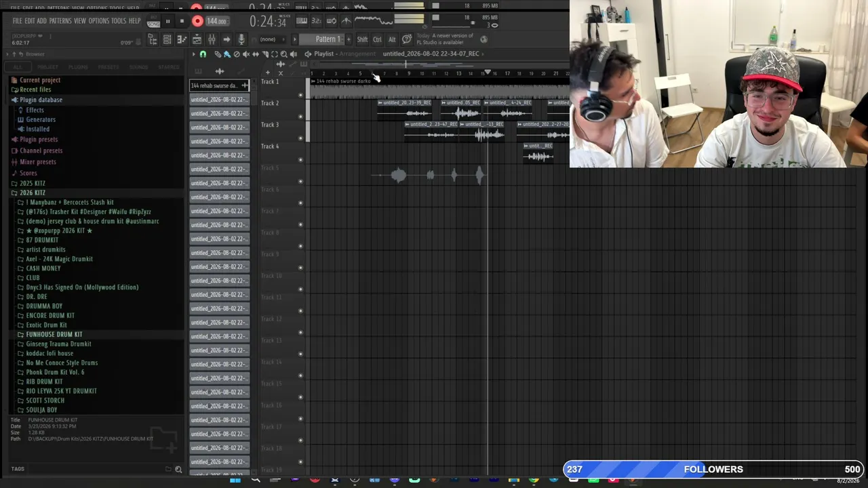The image size is (868, 488).
Task: Toggle mute on Track 1
Action: [300, 95]
